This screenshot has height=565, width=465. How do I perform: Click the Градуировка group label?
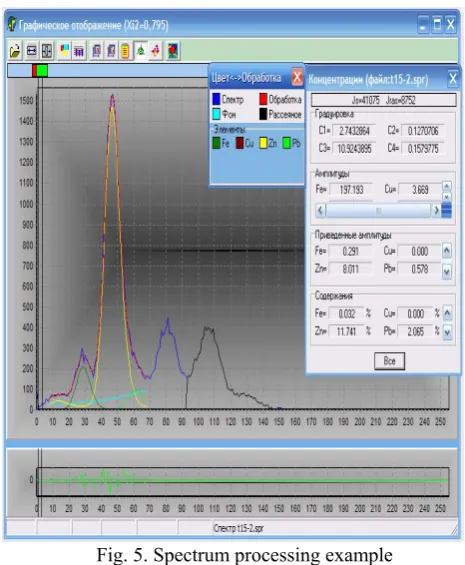(x=334, y=114)
